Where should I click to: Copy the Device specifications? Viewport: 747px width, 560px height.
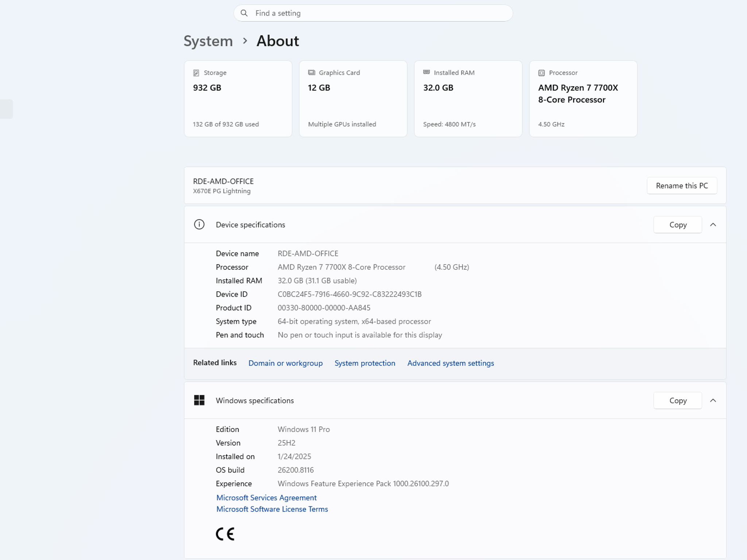tap(678, 225)
